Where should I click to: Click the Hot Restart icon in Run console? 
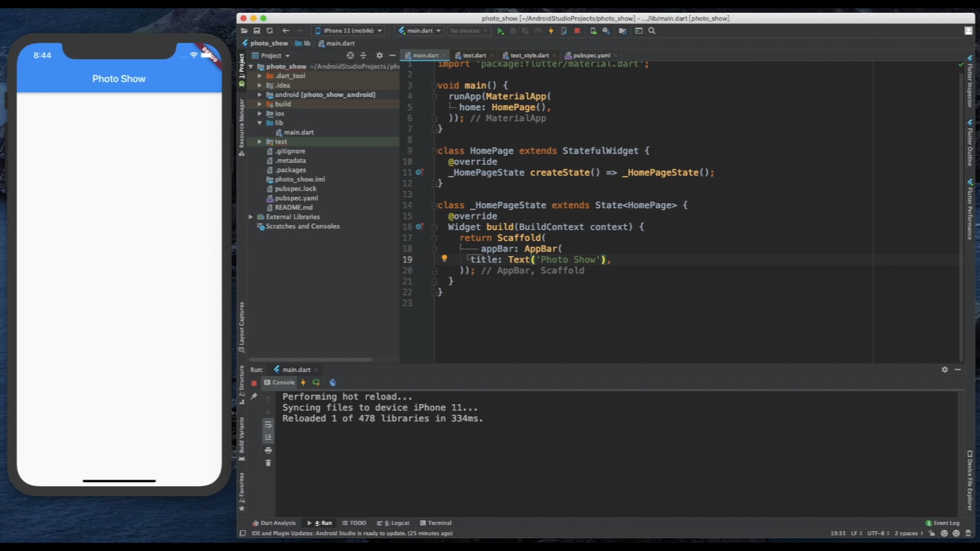pyautogui.click(x=316, y=383)
